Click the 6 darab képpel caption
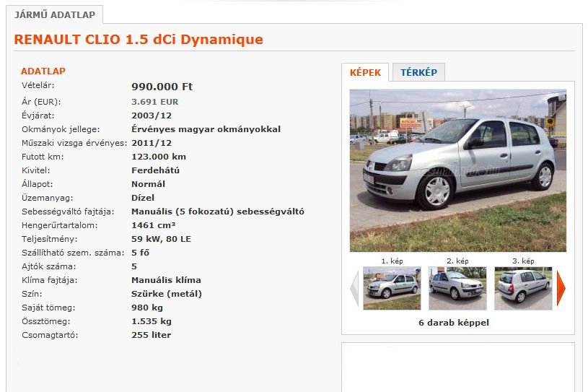The height and width of the screenshot is (392, 588). 454,323
